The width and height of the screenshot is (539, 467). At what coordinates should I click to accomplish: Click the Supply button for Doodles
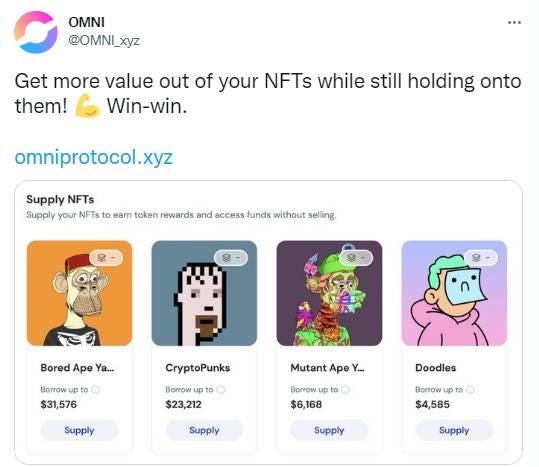[454, 430]
